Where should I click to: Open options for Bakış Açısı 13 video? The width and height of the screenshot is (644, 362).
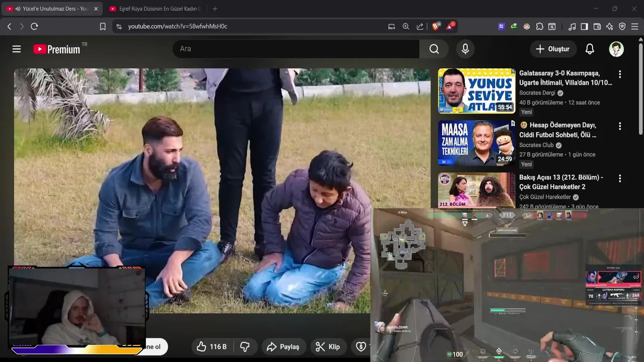pyautogui.click(x=620, y=178)
